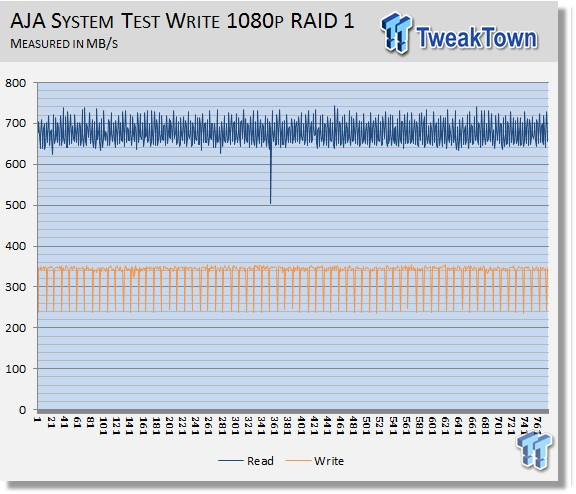This screenshot has height=494, width=576.
Task: Click the chart title 'AJA System Test Write 1080p RAID 1'
Action: click(x=182, y=21)
